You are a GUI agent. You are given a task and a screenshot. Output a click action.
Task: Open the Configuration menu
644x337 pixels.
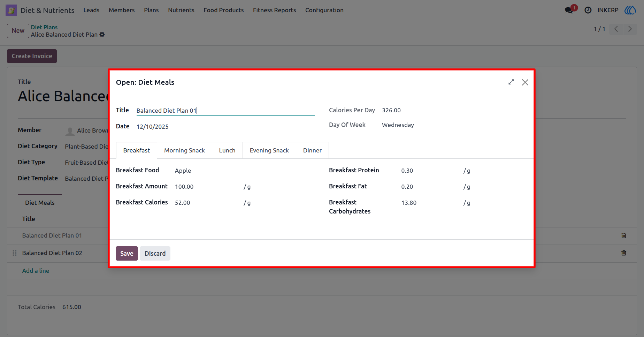(324, 10)
